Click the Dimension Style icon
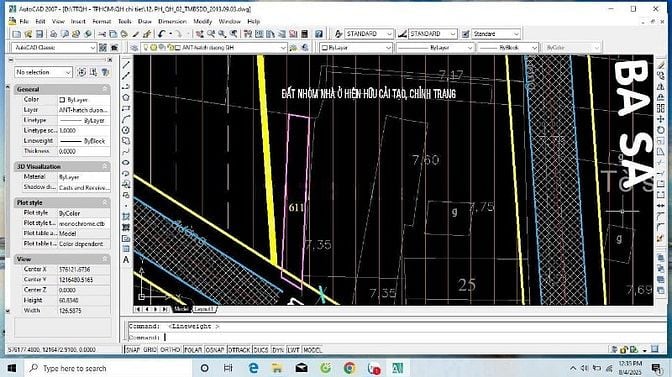 tap(402, 34)
